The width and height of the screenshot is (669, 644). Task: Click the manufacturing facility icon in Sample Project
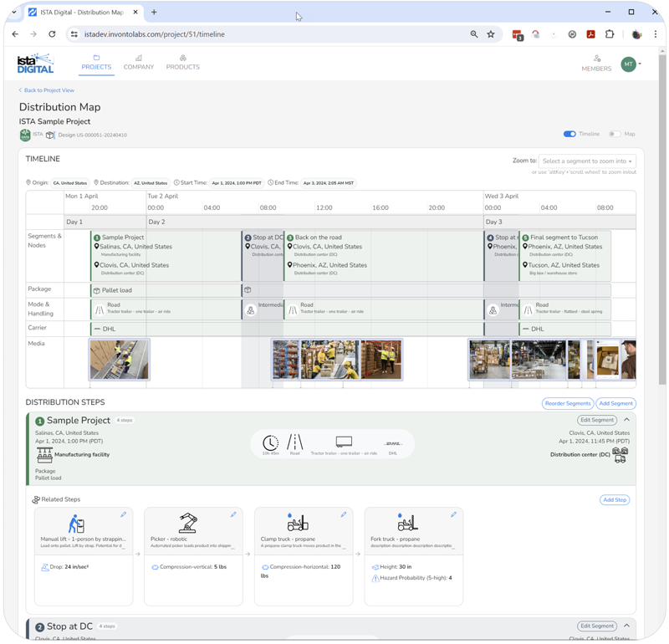click(x=44, y=454)
